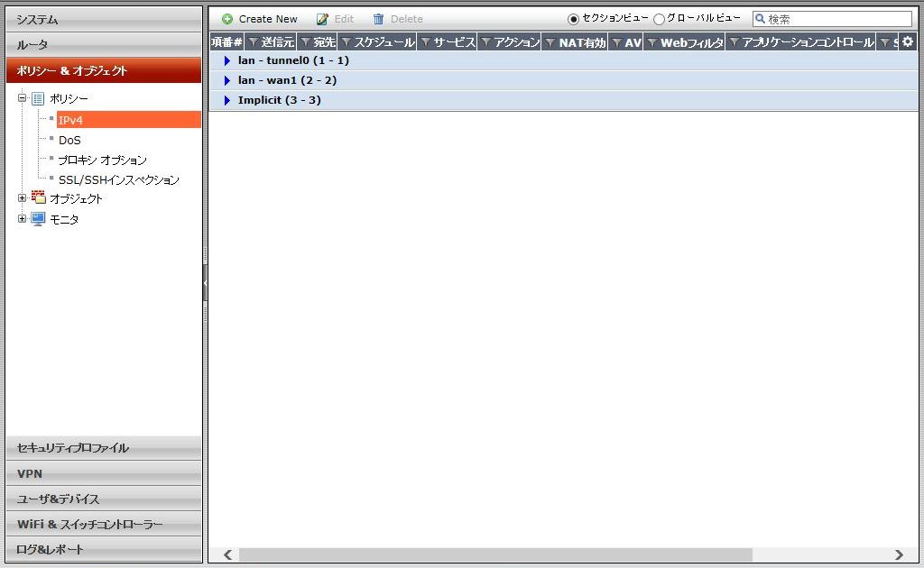Open the VPN menu section
This screenshot has width=924, height=568.
click(x=104, y=473)
